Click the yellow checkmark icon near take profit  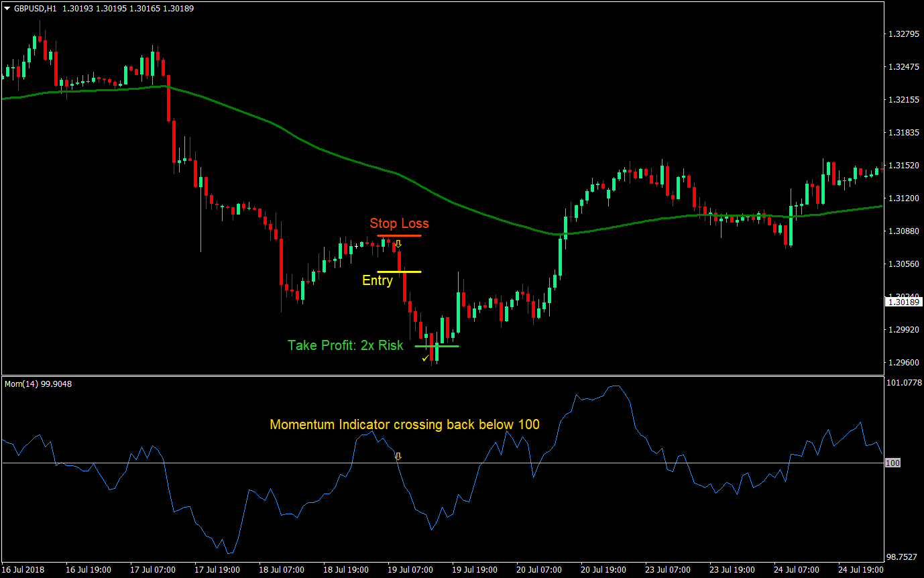pyautogui.click(x=424, y=359)
